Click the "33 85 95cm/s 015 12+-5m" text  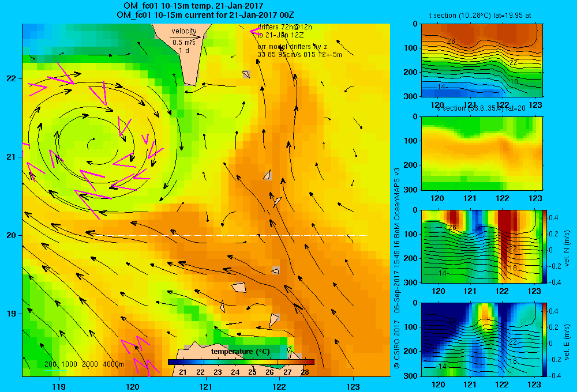[299, 55]
